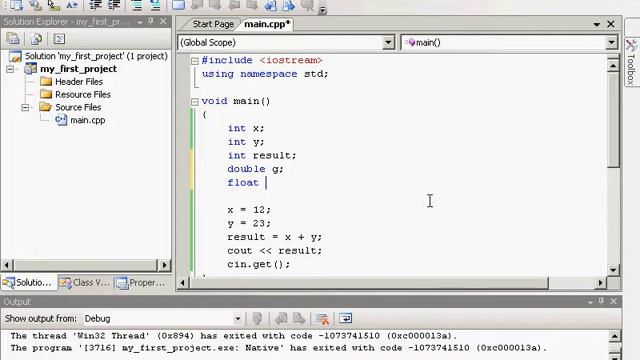The width and height of the screenshot is (640, 360).
Task: Select my_first_project project item
Action: [x=78, y=69]
